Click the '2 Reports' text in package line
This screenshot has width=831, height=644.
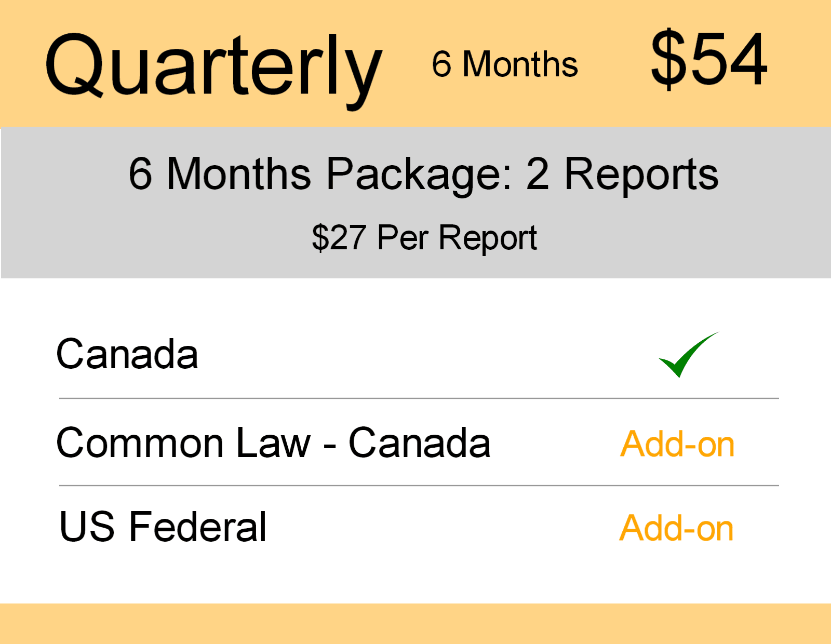click(622, 175)
